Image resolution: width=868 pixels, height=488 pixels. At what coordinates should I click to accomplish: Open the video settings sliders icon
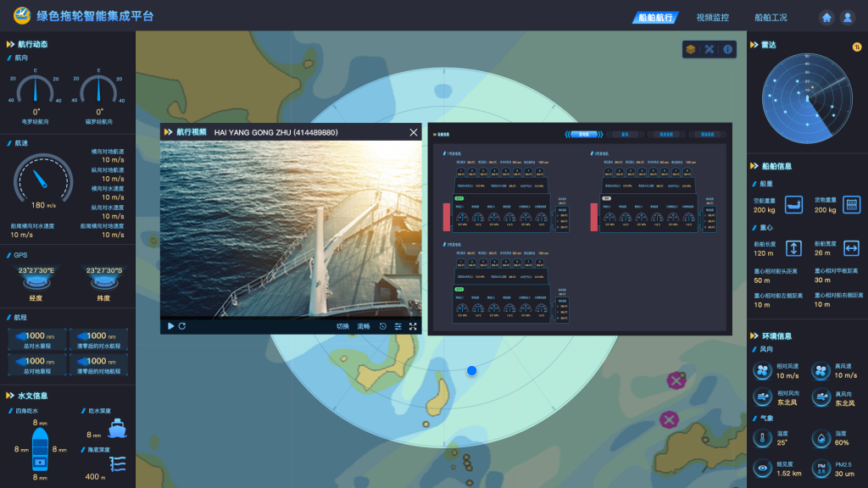(x=398, y=326)
